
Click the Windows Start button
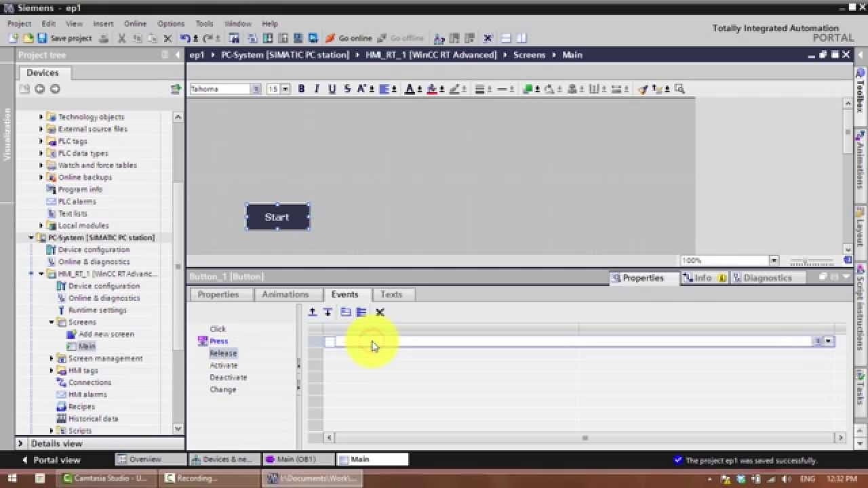[x=12, y=478]
